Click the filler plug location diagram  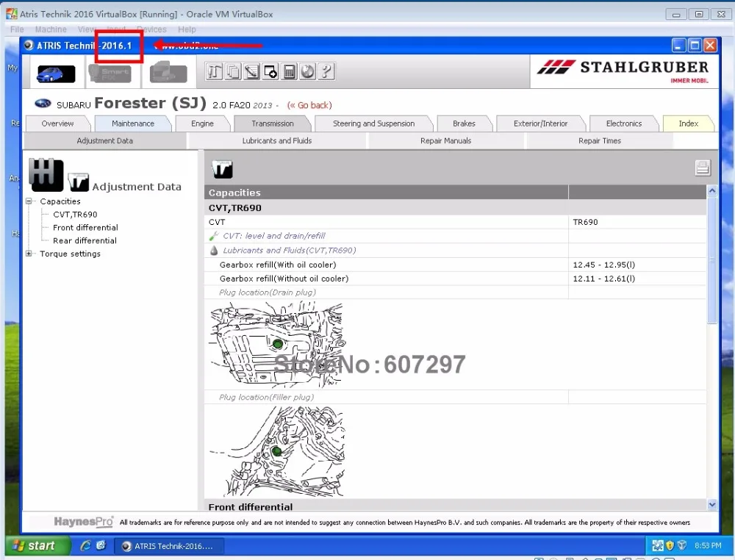pos(277,451)
